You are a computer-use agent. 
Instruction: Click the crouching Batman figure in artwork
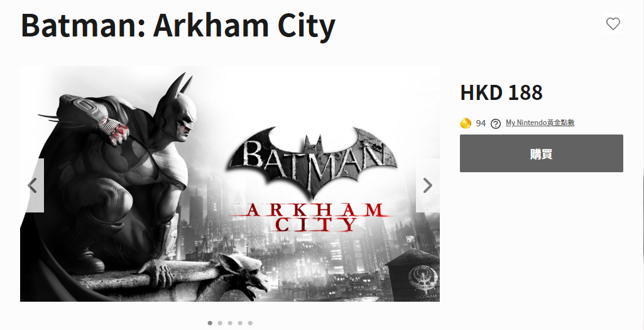pyautogui.click(x=126, y=176)
